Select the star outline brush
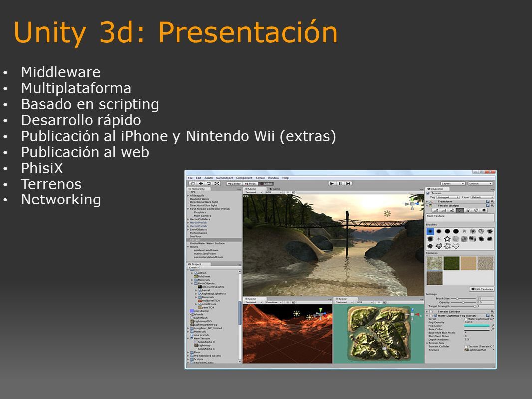This screenshot has width=532, height=399. 447,239
